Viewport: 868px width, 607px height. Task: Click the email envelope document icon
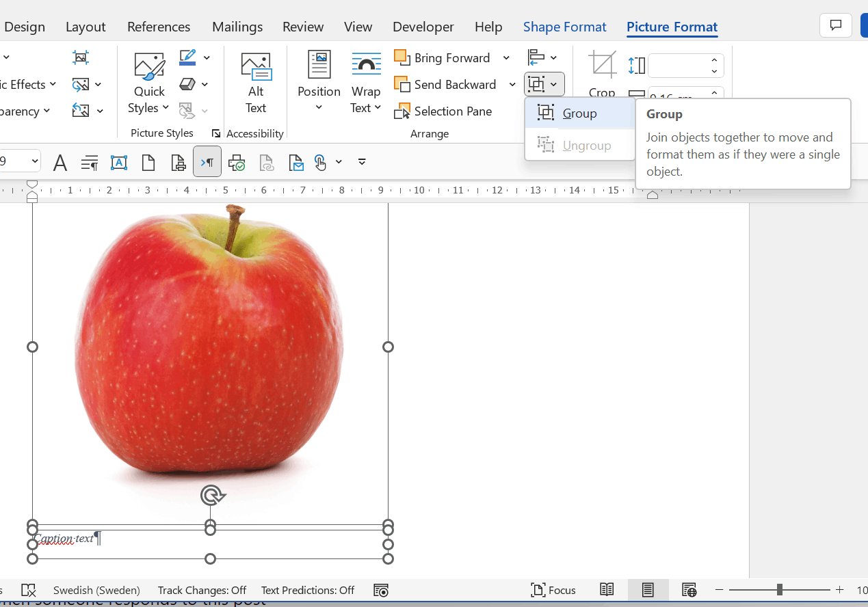pos(295,163)
